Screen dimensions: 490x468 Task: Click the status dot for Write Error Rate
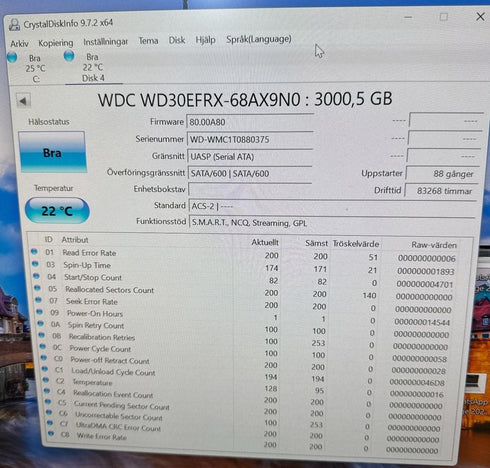[51, 434]
